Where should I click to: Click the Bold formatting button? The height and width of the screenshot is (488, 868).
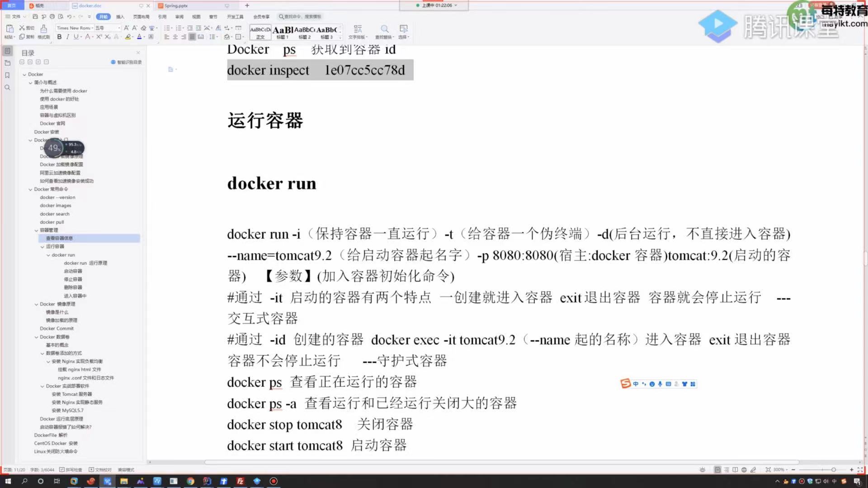pyautogui.click(x=59, y=37)
